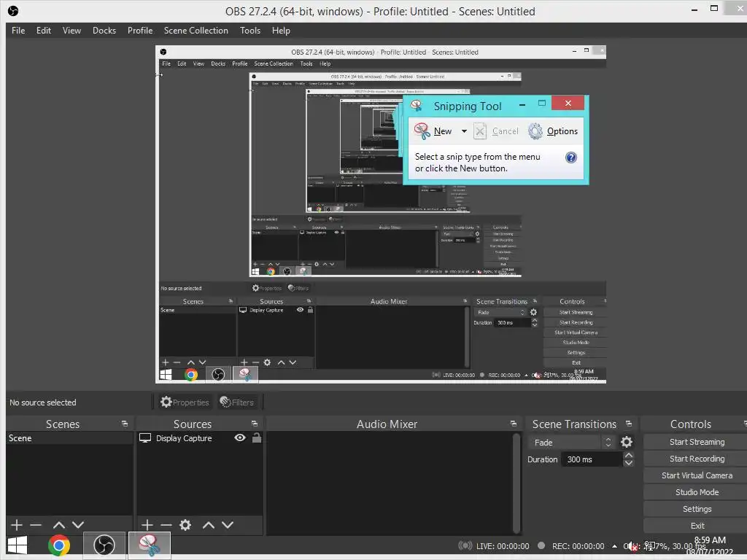
Task: Open OBS Settings
Action: point(697,509)
